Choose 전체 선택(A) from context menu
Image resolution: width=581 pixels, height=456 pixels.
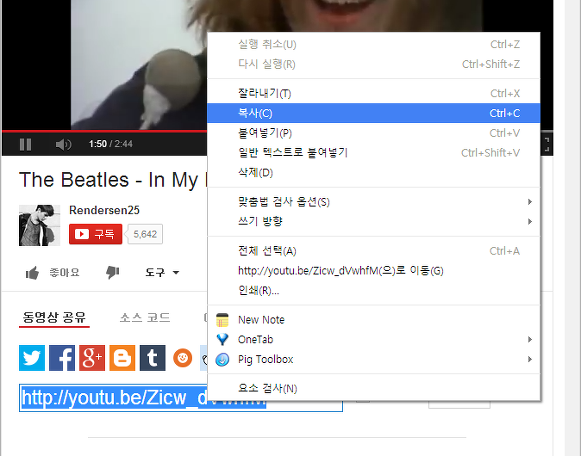[374, 251]
